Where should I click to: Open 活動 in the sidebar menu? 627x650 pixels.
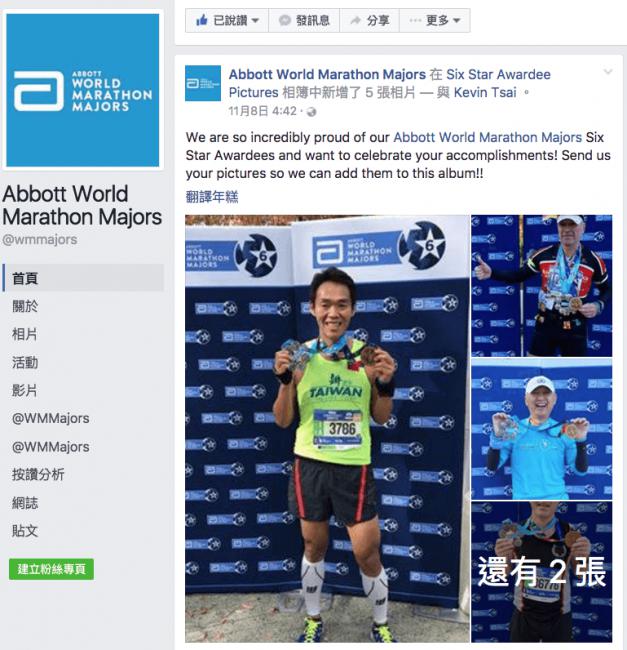point(25,362)
